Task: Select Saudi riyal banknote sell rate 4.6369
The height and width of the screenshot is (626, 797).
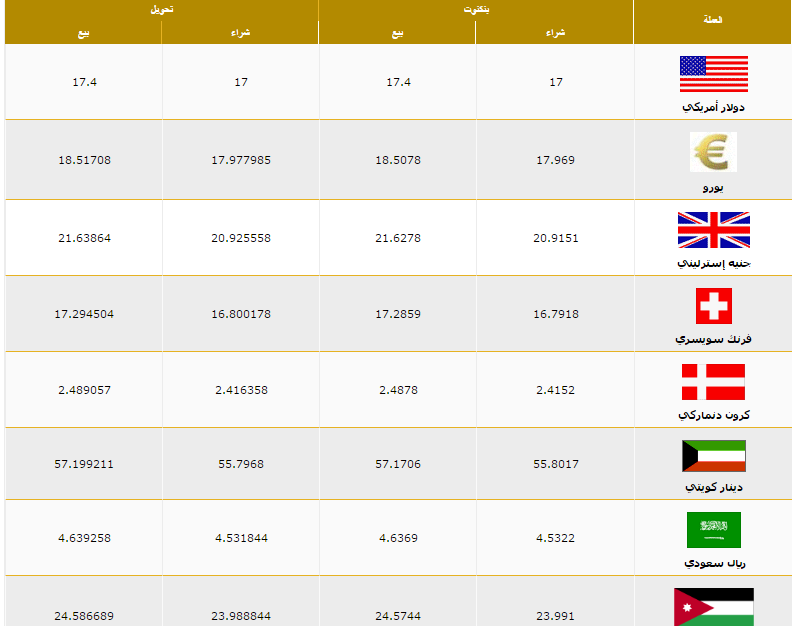Action: point(398,538)
